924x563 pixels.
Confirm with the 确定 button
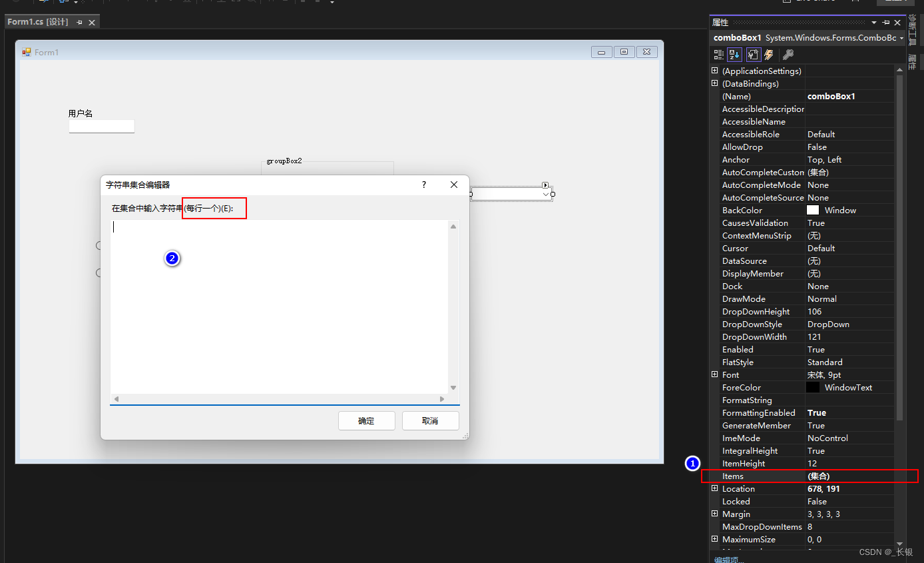click(x=367, y=420)
